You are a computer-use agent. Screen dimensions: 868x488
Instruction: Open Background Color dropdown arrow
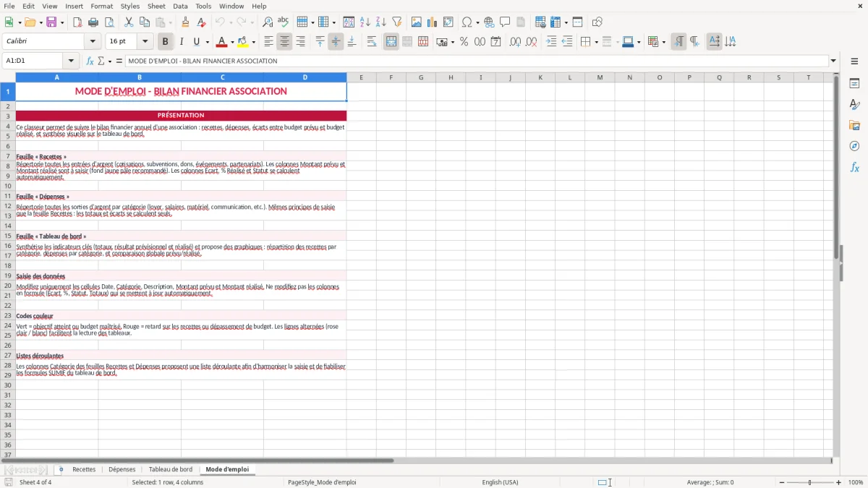click(x=253, y=42)
